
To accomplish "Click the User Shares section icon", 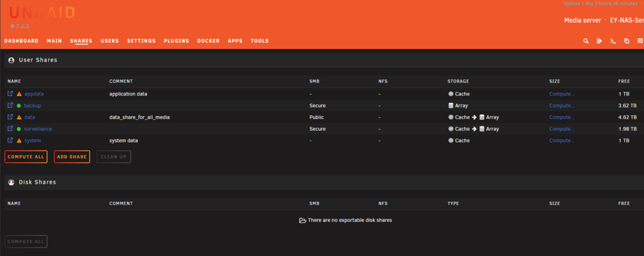I will point(11,60).
